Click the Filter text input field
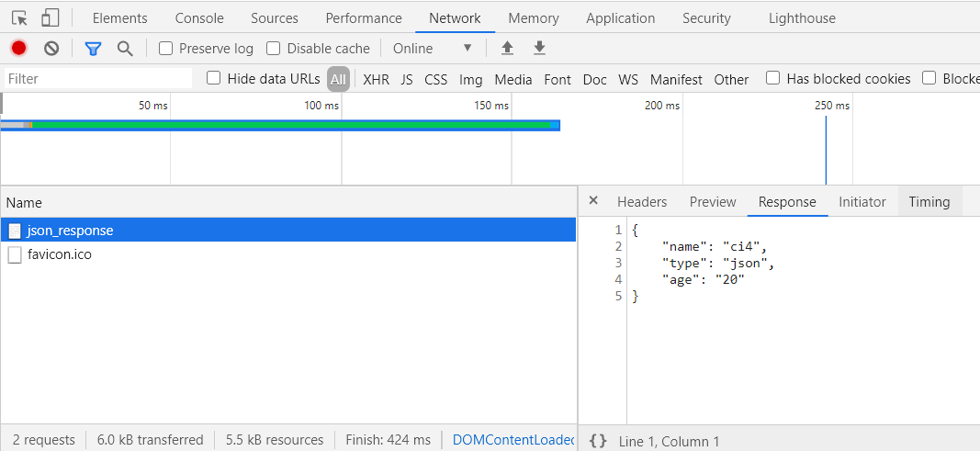Image resolution: width=980 pixels, height=451 pixels. click(98, 79)
